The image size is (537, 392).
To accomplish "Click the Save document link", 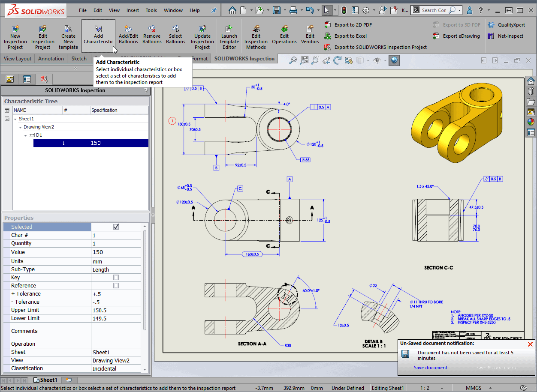I will (430, 368).
